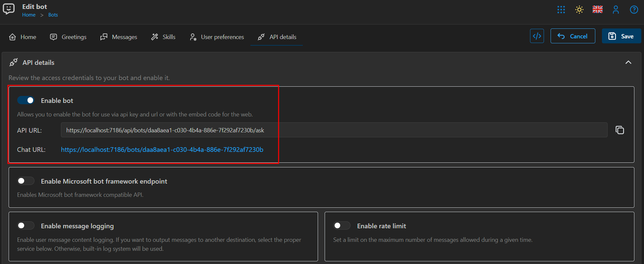This screenshot has width=644, height=264.
Task: Open help with question mark icon
Action: point(634,10)
